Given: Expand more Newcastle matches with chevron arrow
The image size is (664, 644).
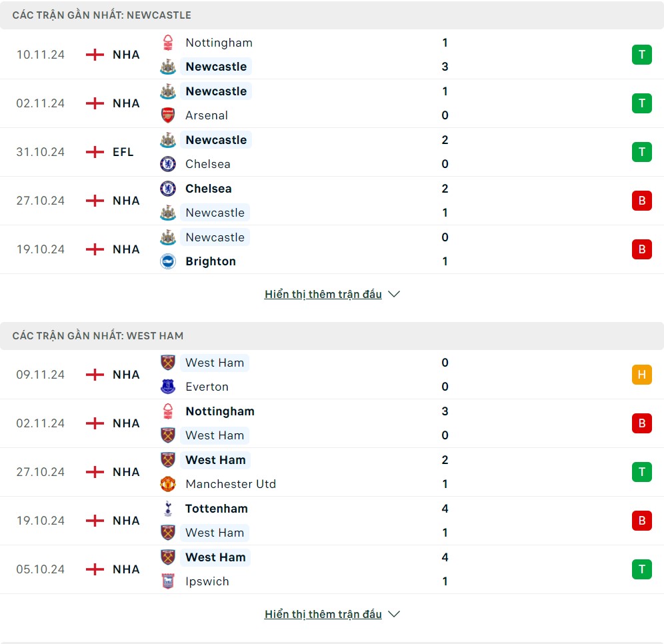Looking at the screenshot, I should 394,294.
